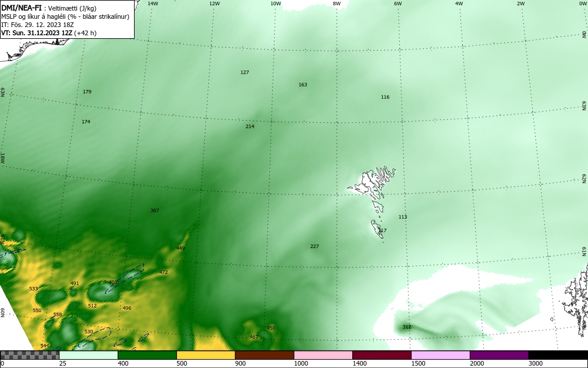Choose the lavender 1500–2000 legend swatch
588x368 pixels.
(440, 355)
